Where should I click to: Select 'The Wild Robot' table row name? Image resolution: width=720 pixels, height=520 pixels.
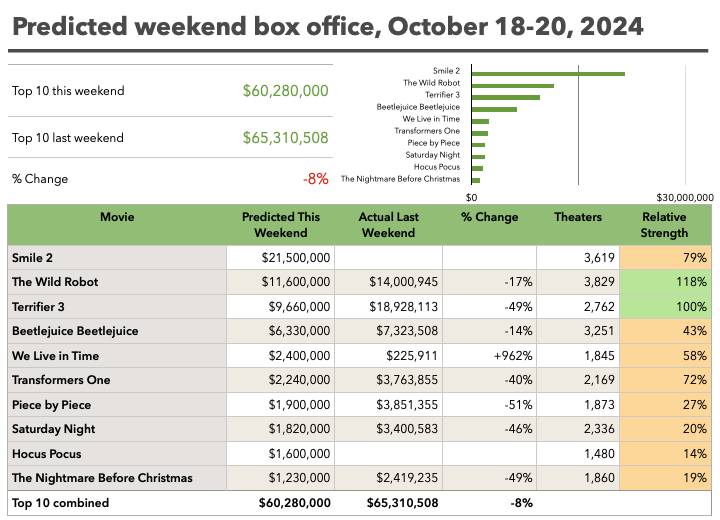tap(55, 282)
